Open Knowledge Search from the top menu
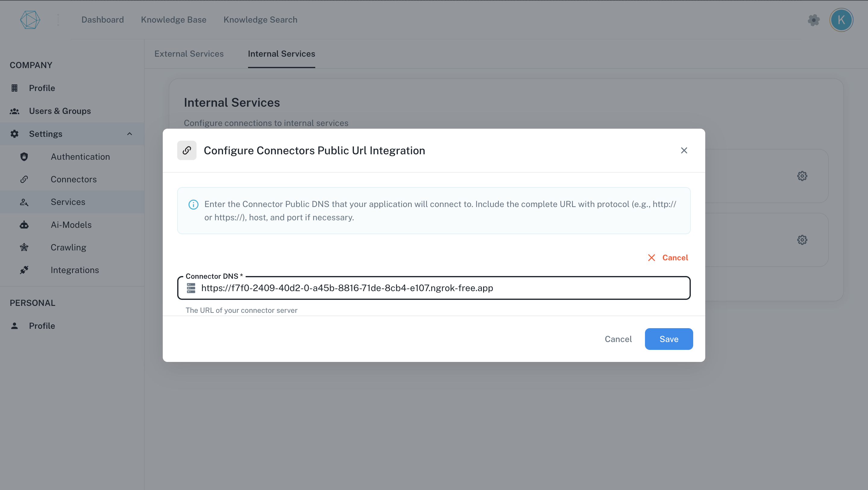This screenshot has width=868, height=490. [260, 20]
